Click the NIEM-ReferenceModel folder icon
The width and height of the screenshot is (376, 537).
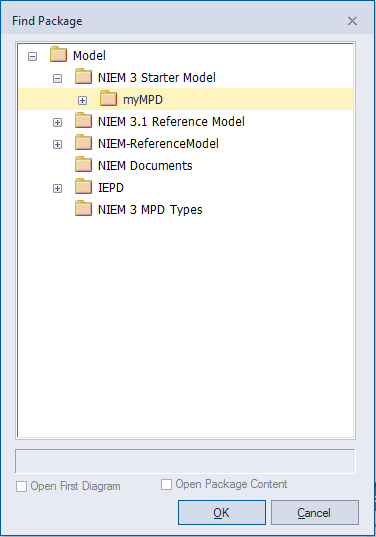click(83, 142)
